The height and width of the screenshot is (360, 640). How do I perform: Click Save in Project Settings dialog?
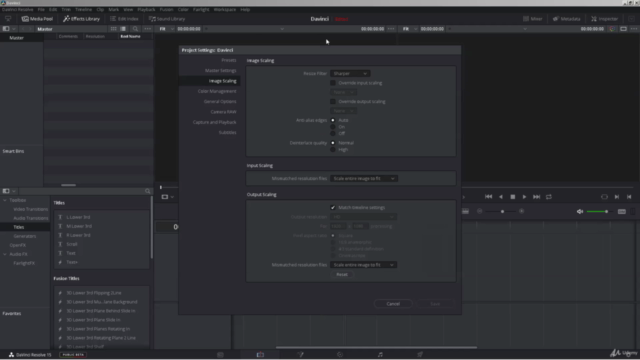pyautogui.click(x=435, y=304)
